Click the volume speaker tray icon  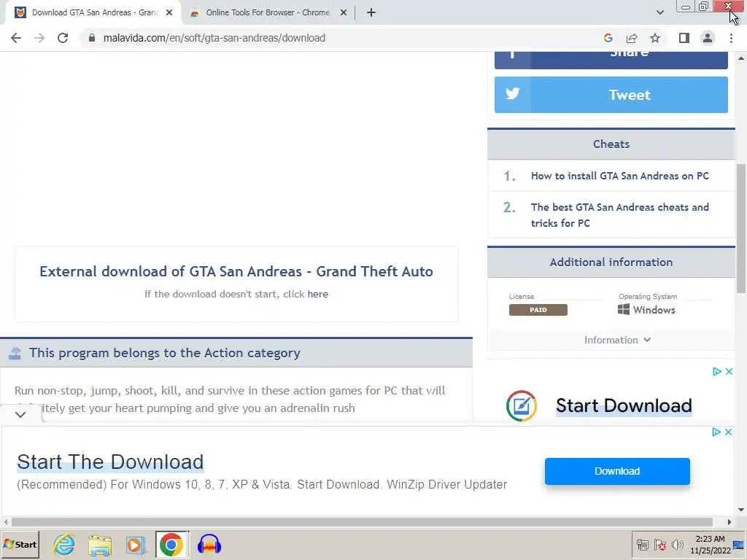pyautogui.click(x=677, y=545)
